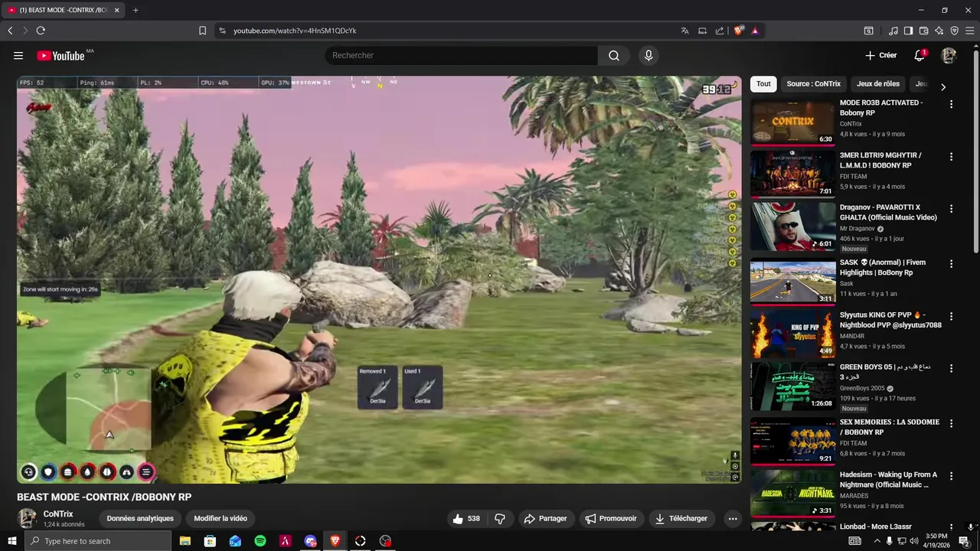The height and width of the screenshot is (551, 980).
Task: Open Draganov PAVAROTTI X GHALTA thumbnail
Action: 792,227
